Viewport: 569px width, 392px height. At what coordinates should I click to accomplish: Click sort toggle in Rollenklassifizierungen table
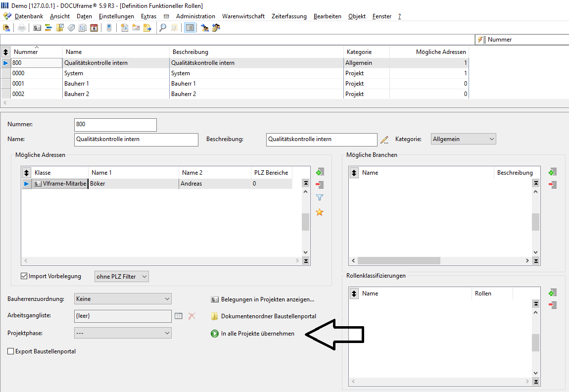coord(354,294)
